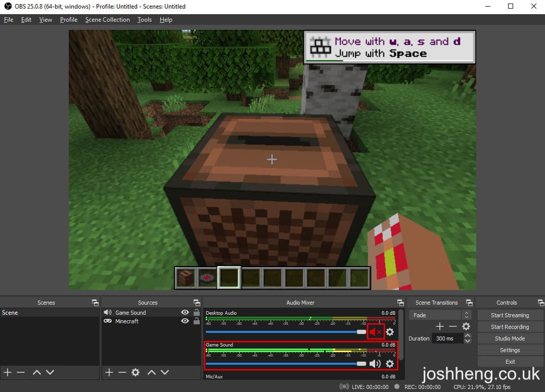Click the Desktop Audio label
Screen dimensions: 545x392
[221, 313]
